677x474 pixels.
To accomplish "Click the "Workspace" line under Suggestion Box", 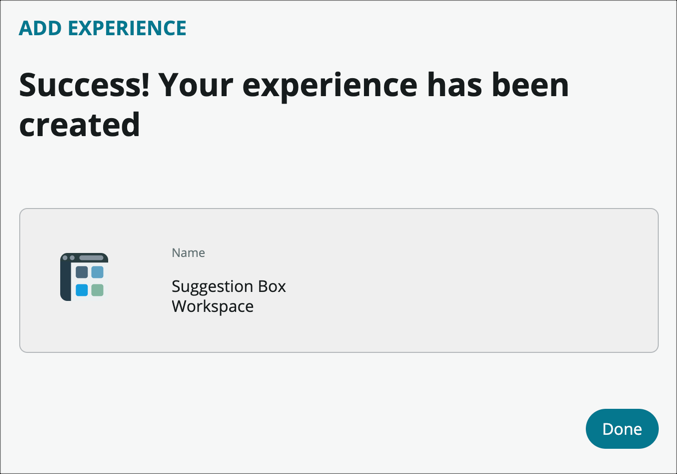I will [x=212, y=306].
